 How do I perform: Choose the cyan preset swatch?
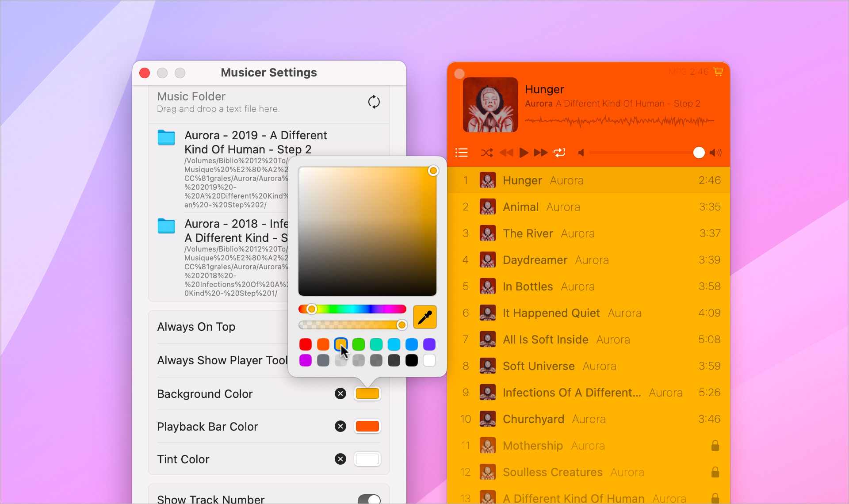click(x=394, y=344)
